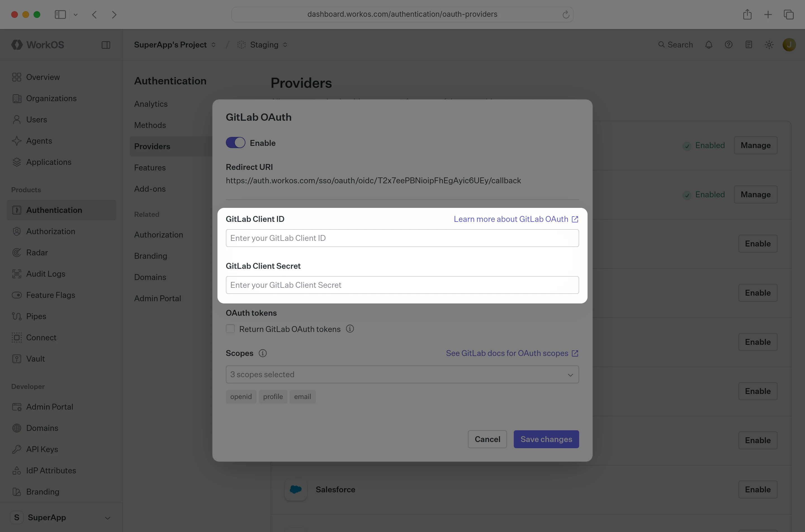Open Admin Portal under Related
The width and height of the screenshot is (805, 532).
pos(157,299)
